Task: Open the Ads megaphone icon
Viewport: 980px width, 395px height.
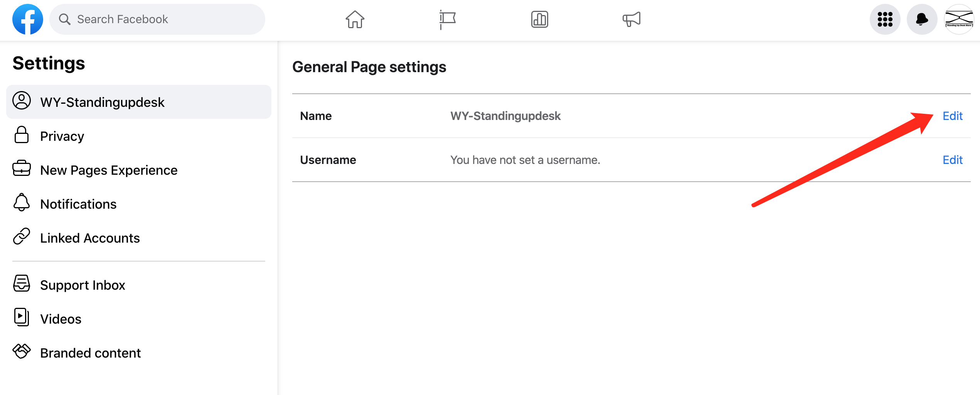Action: 631,19
